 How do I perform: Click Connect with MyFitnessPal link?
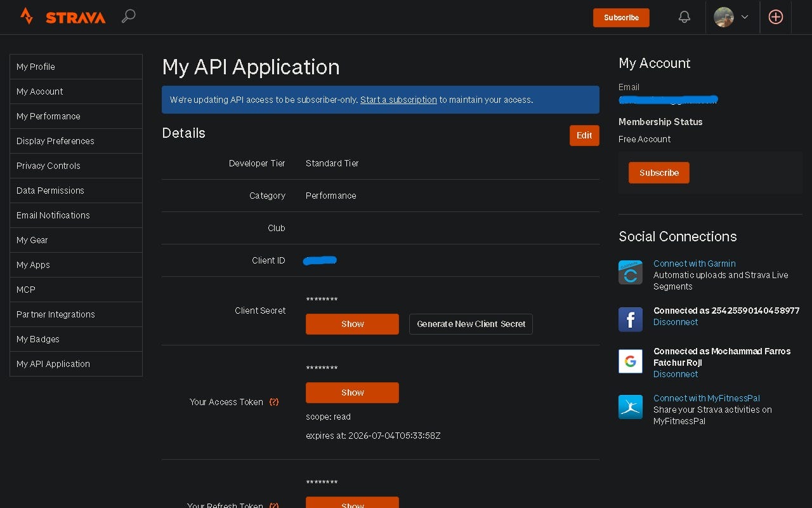707,398
